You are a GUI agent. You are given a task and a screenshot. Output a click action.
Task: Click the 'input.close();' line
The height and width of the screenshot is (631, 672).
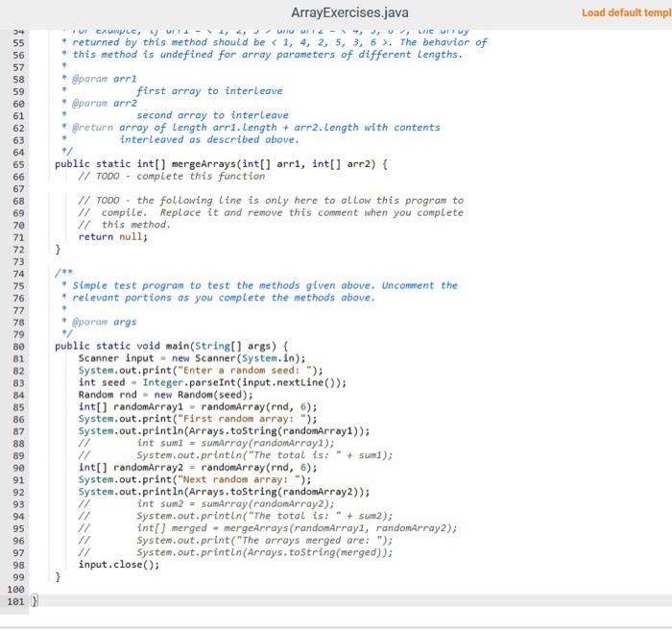[x=119, y=565]
